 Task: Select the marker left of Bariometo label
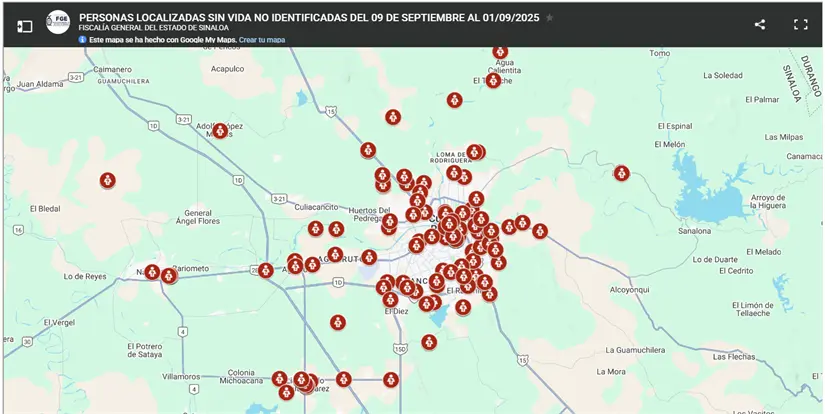pyautogui.click(x=153, y=272)
